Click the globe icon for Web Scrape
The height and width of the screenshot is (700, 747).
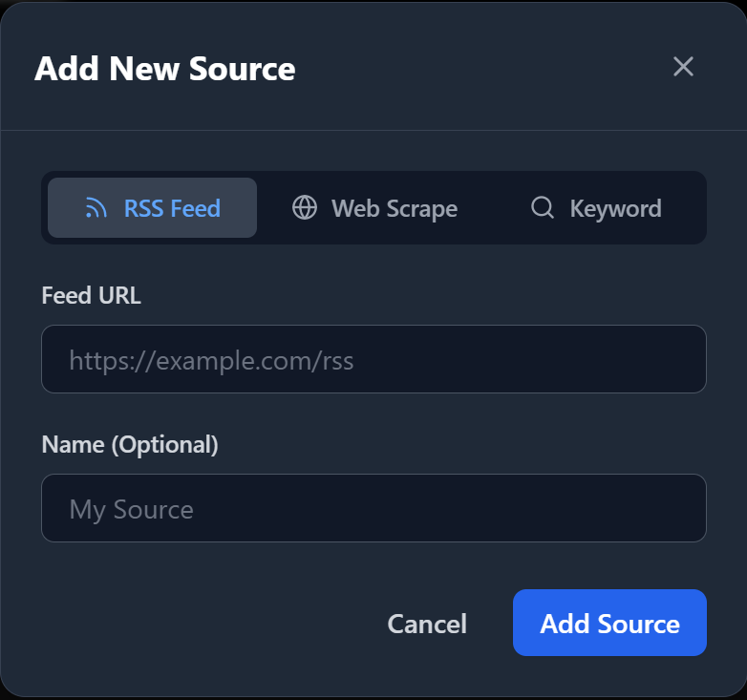pyautogui.click(x=305, y=208)
